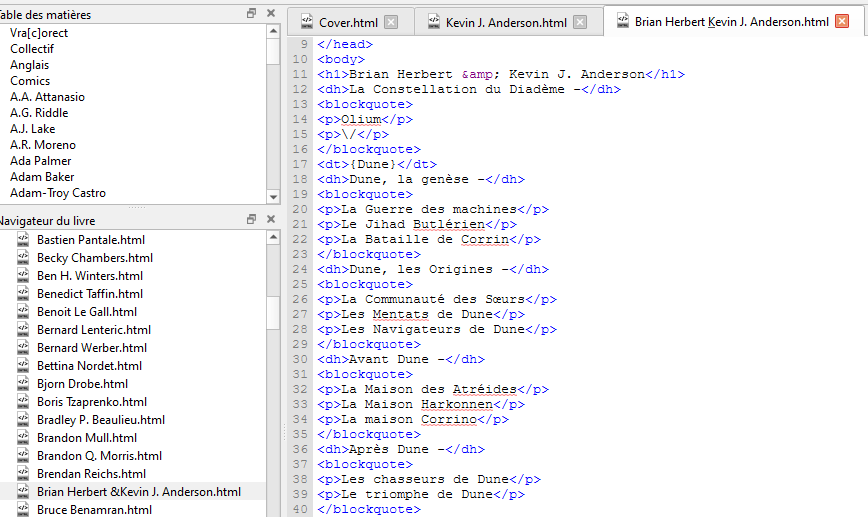868x517 pixels.
Task: Open Brandon Q. Morris.html file
Action: tap(99, 456)
